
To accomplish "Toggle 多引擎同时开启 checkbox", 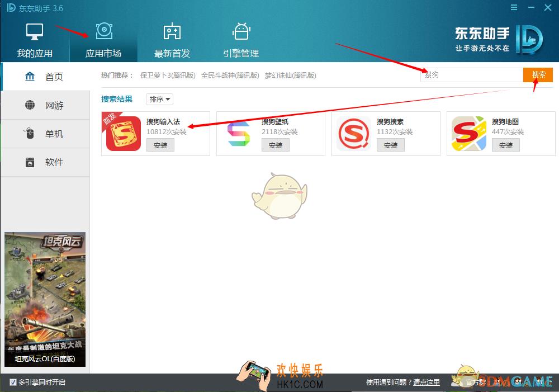I will click(13, 382).
